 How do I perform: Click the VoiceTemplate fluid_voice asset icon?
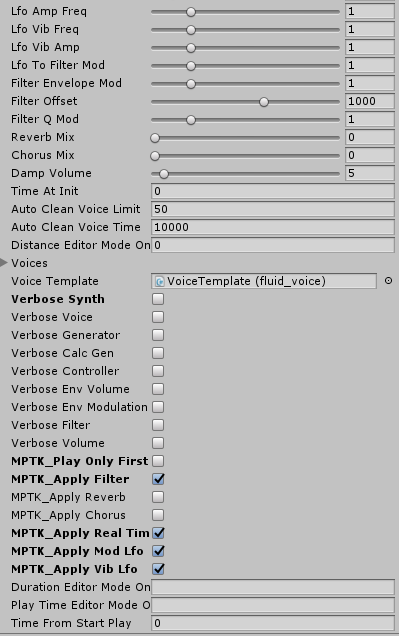pos(160,281)
